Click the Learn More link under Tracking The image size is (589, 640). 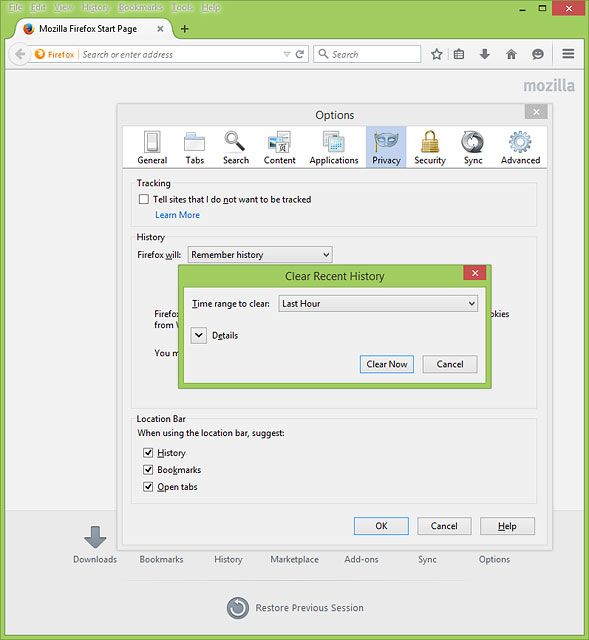(x=178, y=215)
